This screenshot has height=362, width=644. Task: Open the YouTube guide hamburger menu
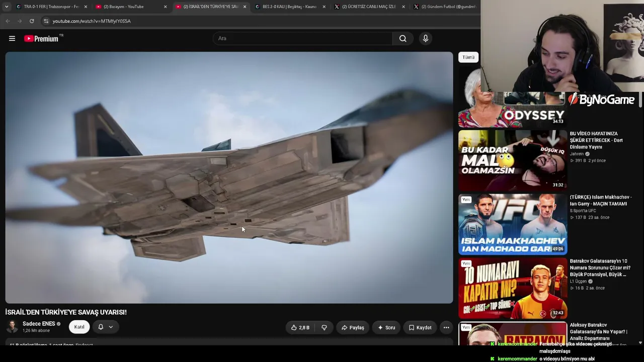[x=12, y=38]
